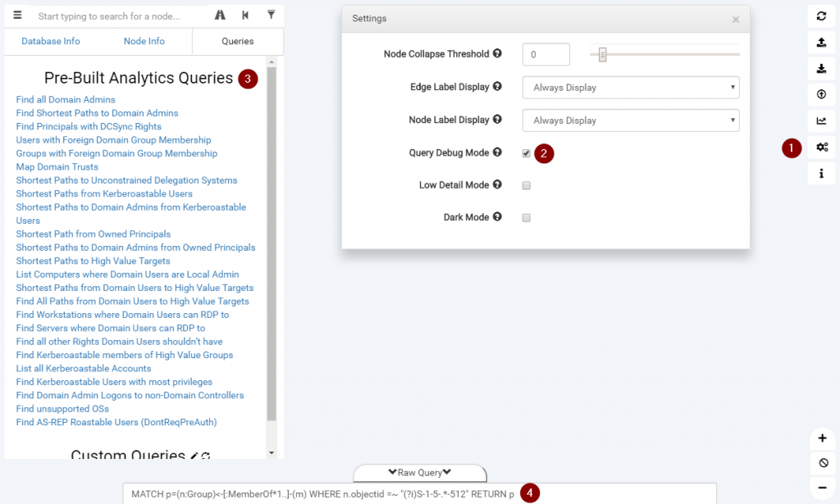Zoom in with the plus icon
This screenshot has height=504, width=840.
822,438
